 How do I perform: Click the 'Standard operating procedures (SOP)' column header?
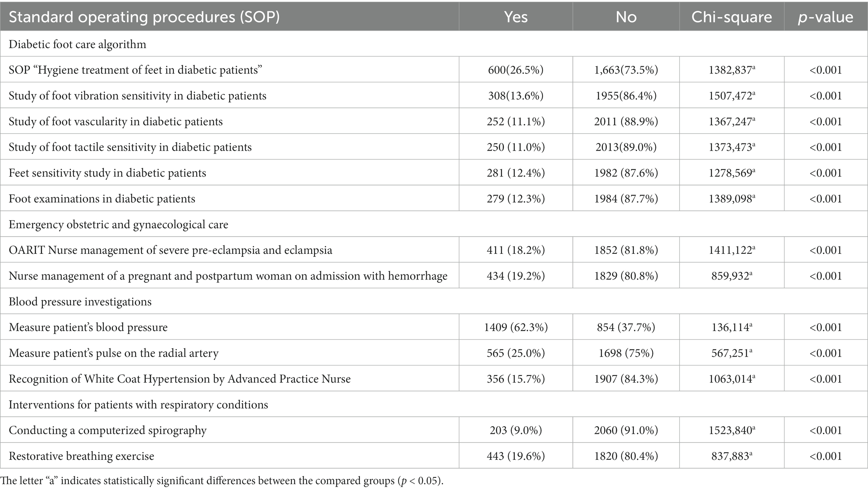pos(144,17)
